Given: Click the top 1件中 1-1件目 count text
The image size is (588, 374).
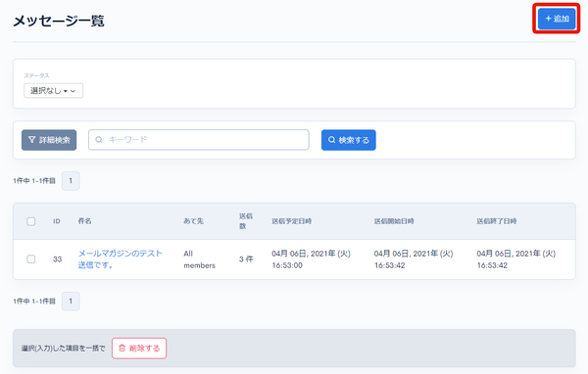Looking at the screenshot, I should pyautogui.click(x=34, y=180).
